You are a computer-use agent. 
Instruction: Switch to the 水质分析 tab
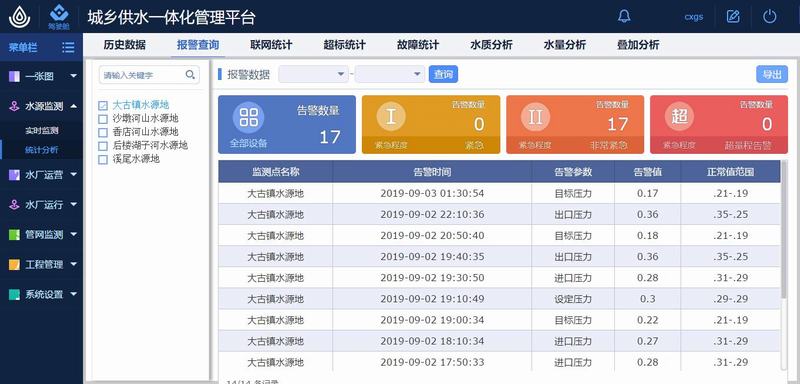[x=491, y=45]
